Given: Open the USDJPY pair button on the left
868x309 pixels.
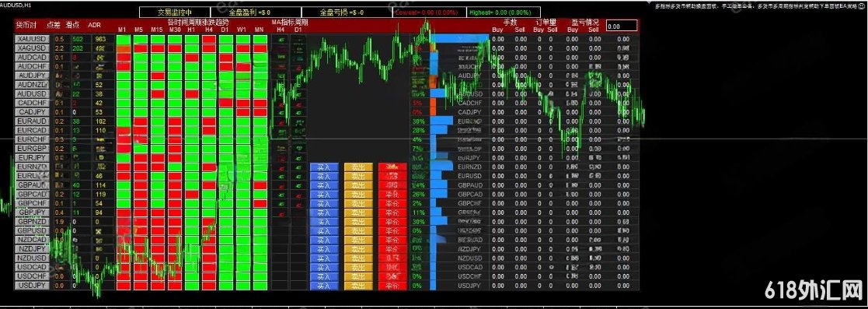Looking at the screenshot, I should point(32,286).
